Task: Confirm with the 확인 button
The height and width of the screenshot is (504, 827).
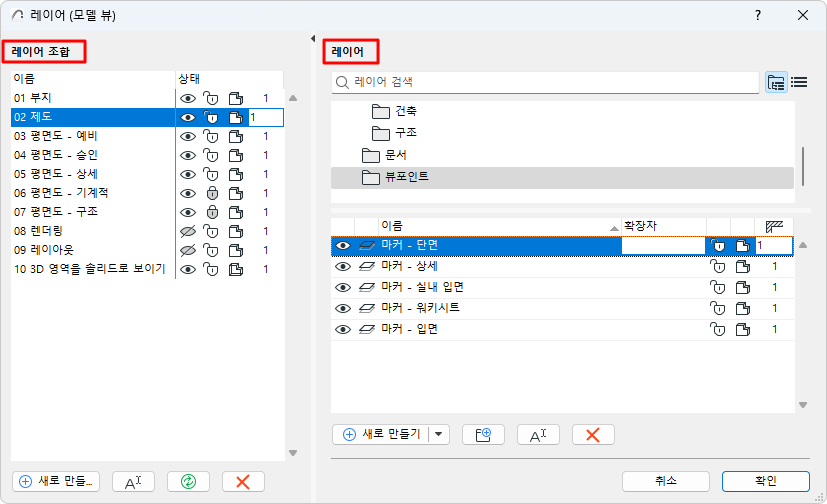Action: pyautogui.click(x=765, y=481)
